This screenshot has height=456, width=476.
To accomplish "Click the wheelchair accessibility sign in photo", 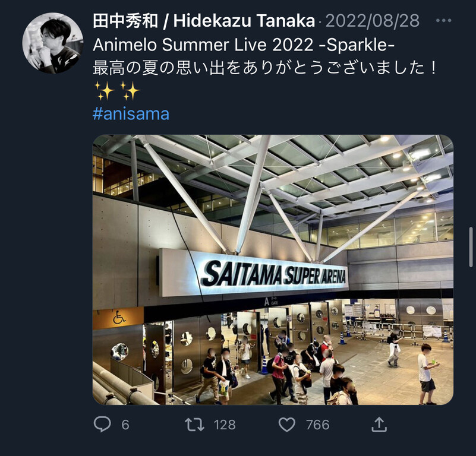I will pyautogui.click(x=119, y=318).
